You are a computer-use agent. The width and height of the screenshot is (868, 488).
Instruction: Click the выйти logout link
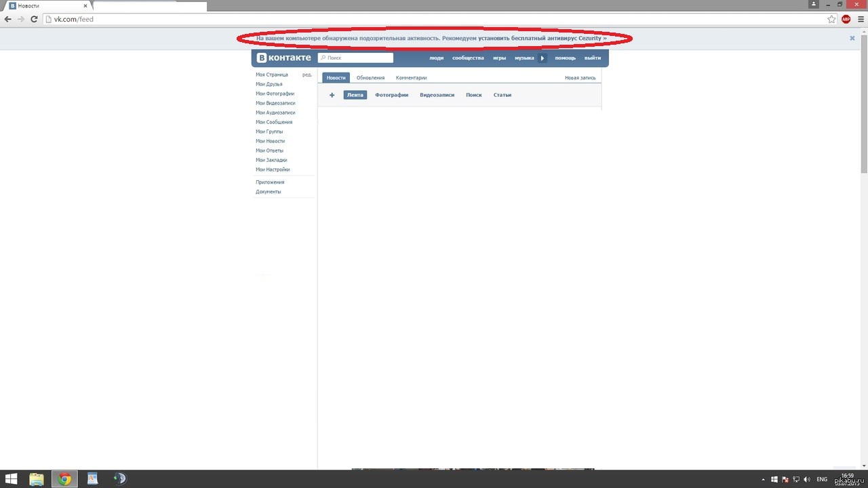coord(592,58)
